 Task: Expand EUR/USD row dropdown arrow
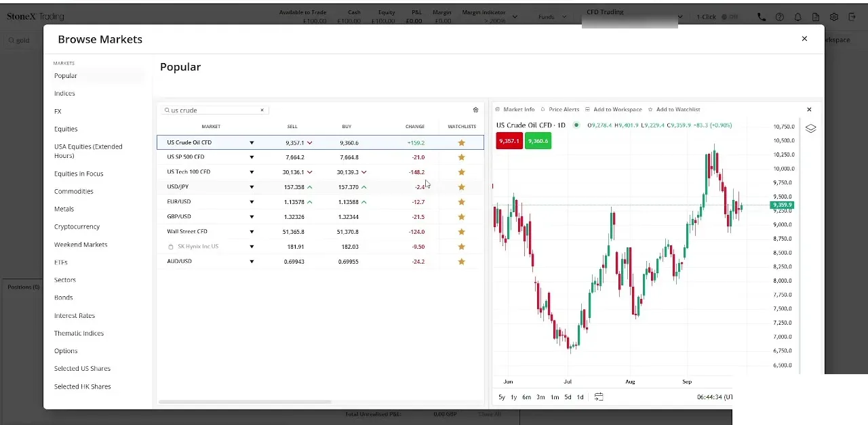(252, 202)
